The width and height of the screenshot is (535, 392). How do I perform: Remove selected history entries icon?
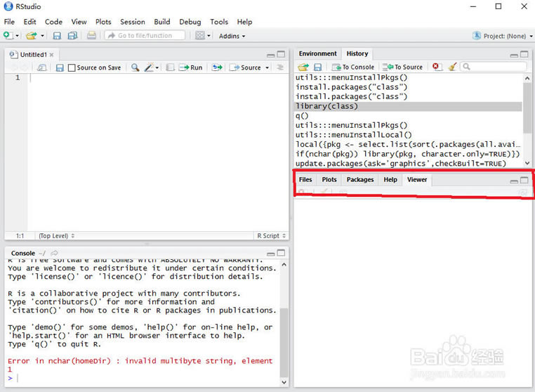click(x=436, y=67)
